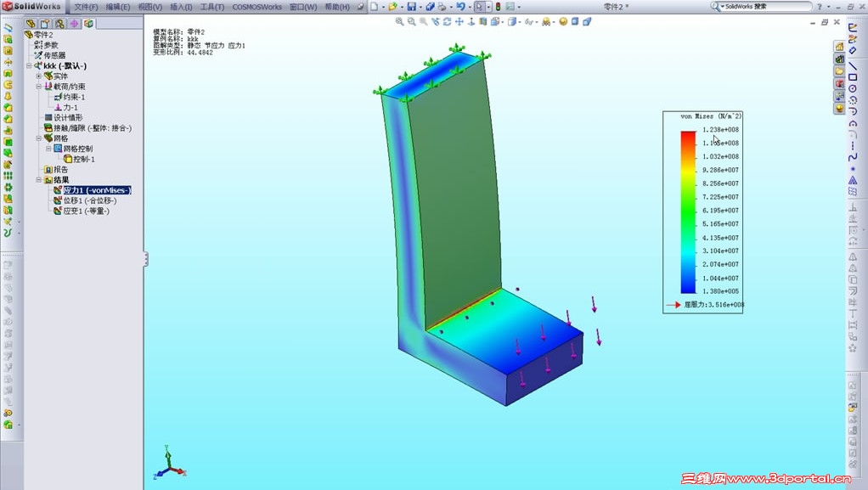This screenshot has height=490, width=868.
Task: Select 位移1 (-合位移-) result plot
Action: [x=85, y=200]
